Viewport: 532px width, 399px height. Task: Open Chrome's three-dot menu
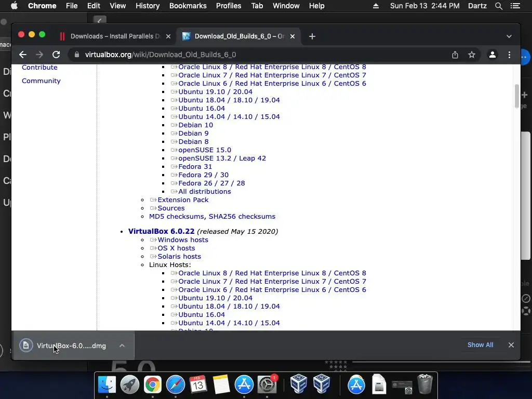tap(509, 55)
